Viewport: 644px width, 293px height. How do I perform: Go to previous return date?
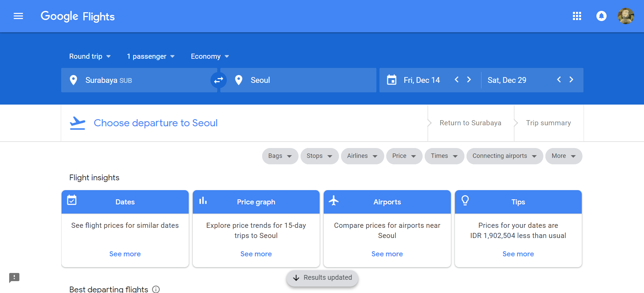coord(559,79)
